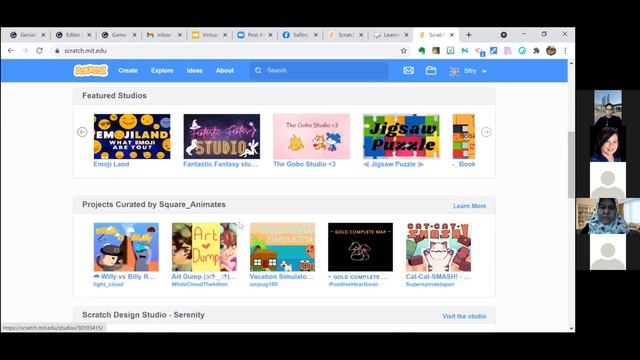Open the Chrome three-dot menu

click(x=565, y=51)
